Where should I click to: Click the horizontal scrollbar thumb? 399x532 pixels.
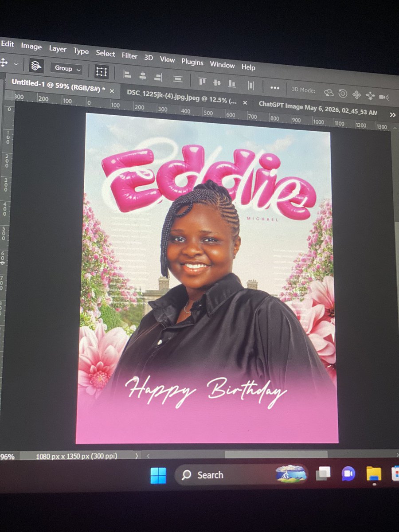click(276, 454)
